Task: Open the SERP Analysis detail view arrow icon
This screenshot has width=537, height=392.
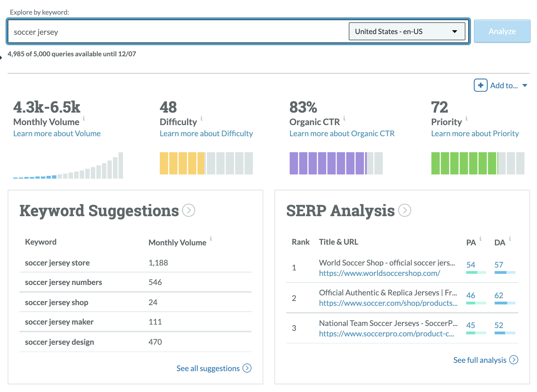Action: tap(404, 210)
